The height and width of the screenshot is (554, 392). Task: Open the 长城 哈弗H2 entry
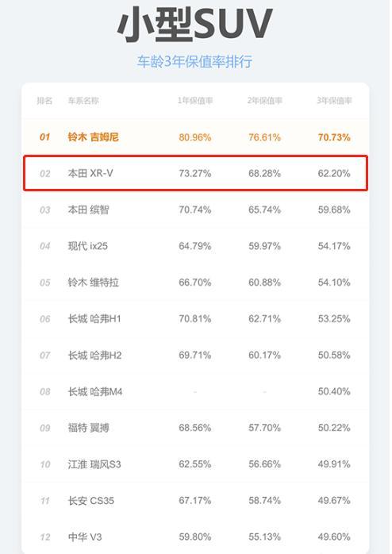(94, 355)
